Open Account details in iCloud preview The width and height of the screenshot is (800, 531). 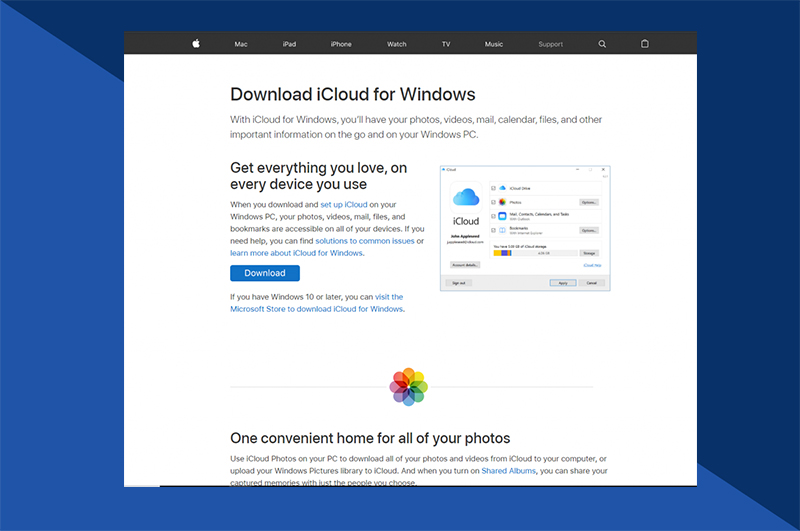(465, 265)
